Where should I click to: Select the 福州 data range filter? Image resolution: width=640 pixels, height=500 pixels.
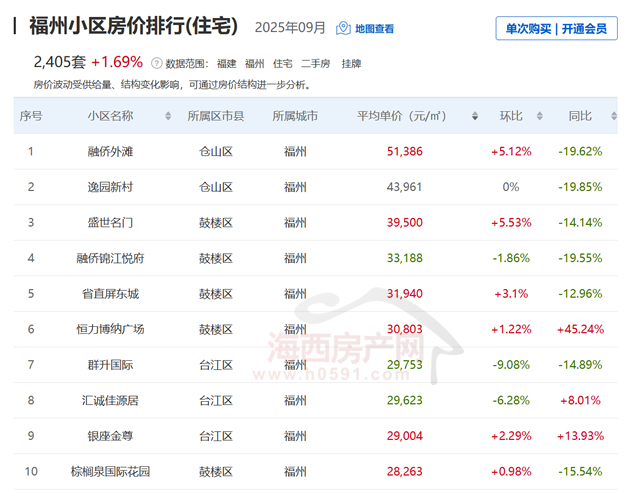[x=255, y=62]
